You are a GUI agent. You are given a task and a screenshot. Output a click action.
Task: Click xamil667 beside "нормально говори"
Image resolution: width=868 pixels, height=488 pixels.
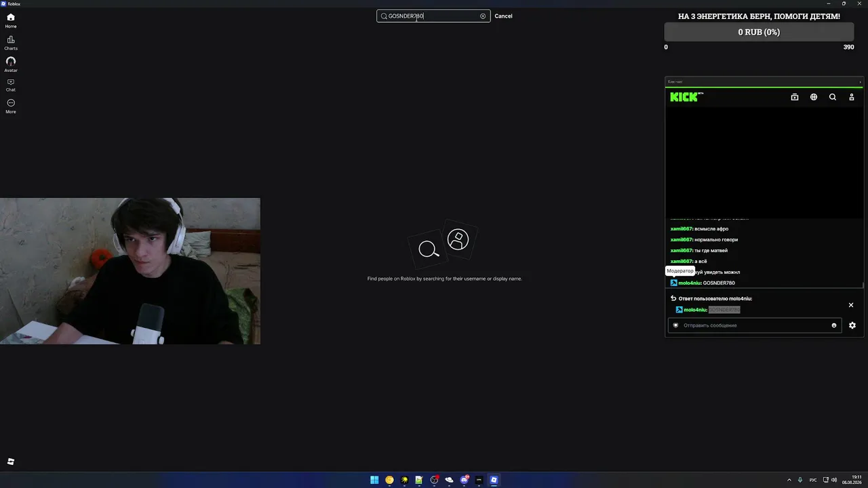coord(682,239)
